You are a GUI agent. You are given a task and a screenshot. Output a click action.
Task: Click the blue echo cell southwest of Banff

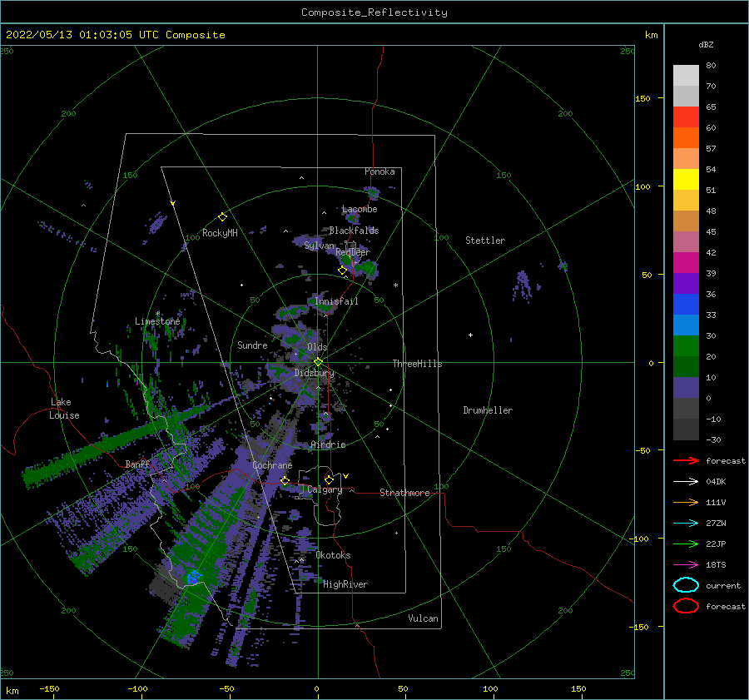point(194,577)
